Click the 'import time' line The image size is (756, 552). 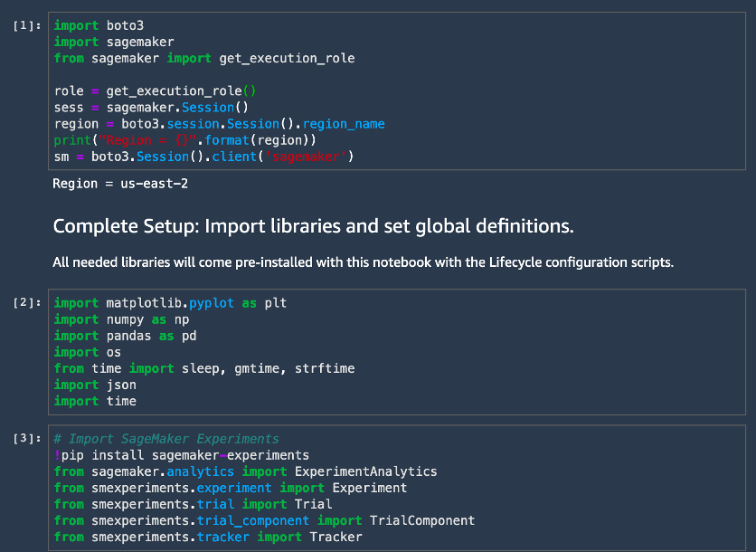tap(95, 401)
